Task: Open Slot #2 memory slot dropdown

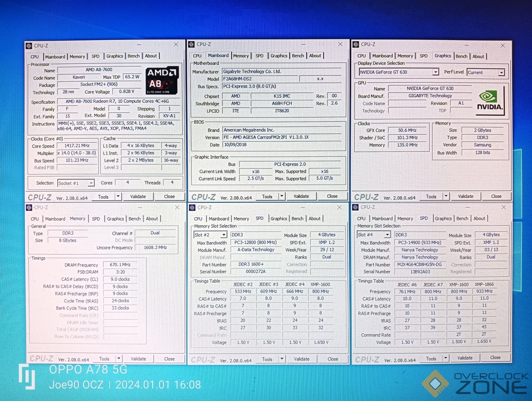Action: click(x=210, y=235)
